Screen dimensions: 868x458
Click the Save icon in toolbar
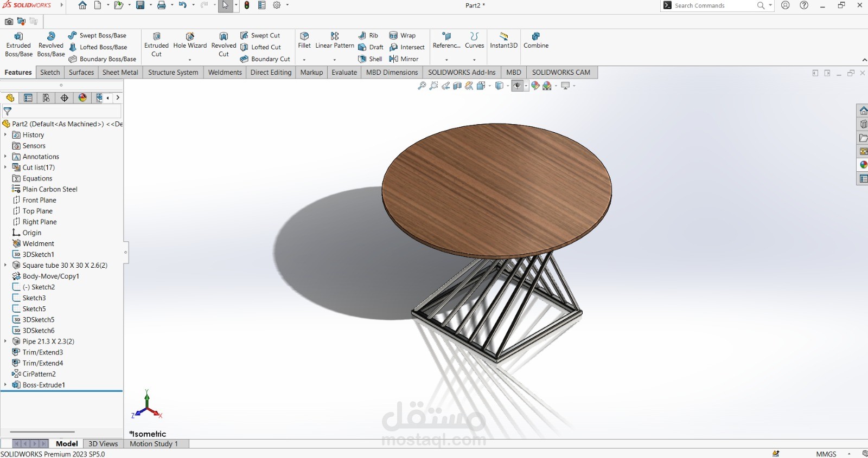[140, 5]
